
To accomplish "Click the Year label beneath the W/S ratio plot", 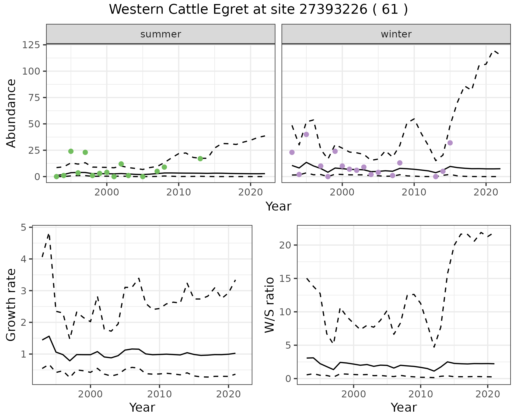I will tap(404, 407).
